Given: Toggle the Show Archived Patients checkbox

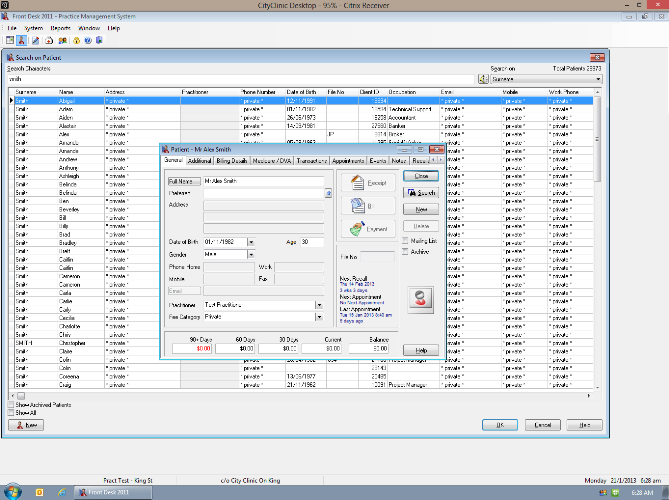Looking at the screenshot, I should click(x=11, y=404).
